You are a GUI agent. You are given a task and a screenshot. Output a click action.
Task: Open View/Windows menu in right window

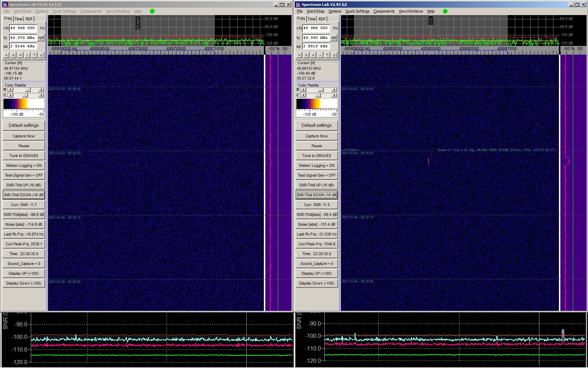click(411, 11)
